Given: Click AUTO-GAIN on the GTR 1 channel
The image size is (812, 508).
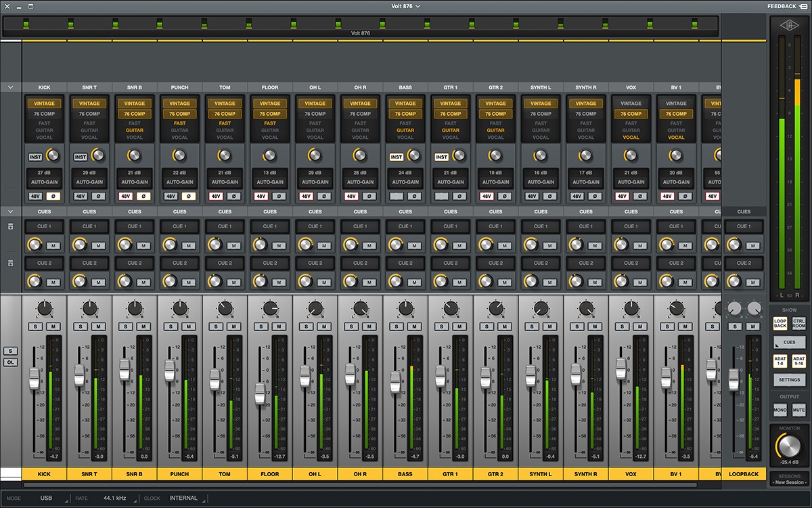Looking at the screenshot, I should (450, 182).
